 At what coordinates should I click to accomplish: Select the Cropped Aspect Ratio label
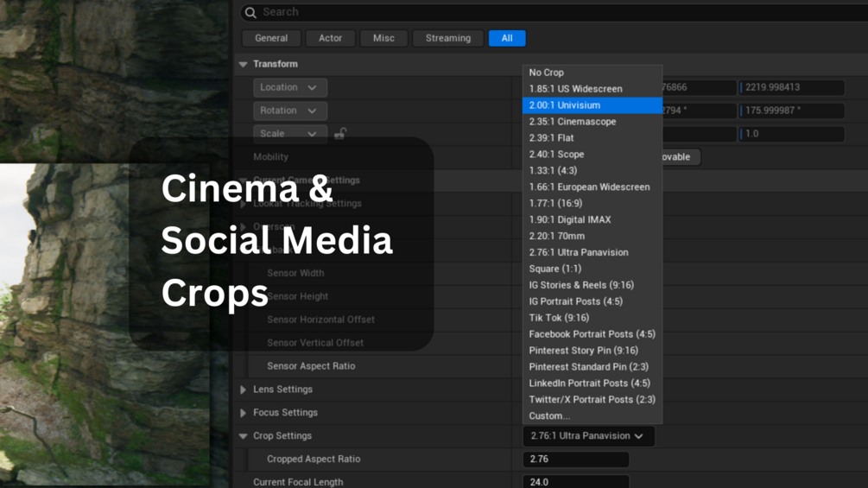314,459
